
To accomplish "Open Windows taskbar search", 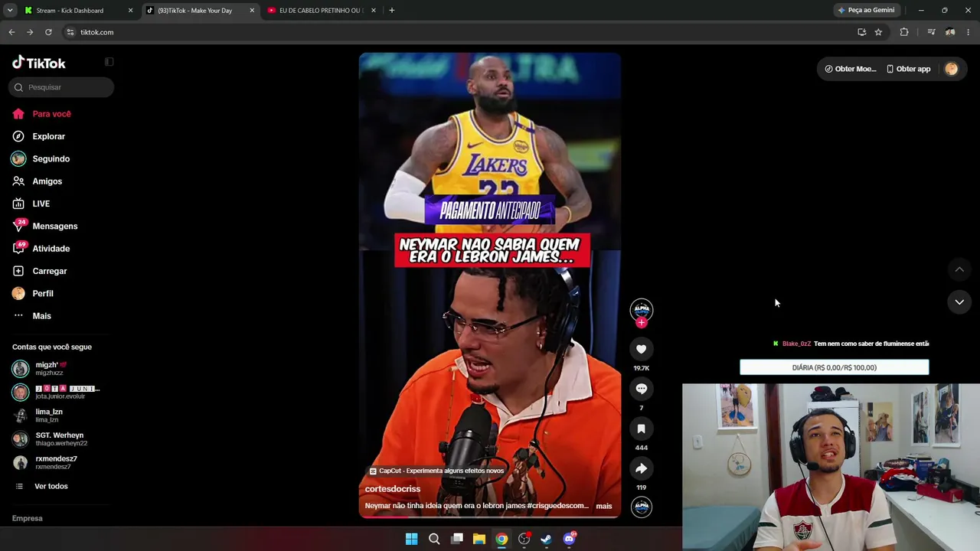I will pyautogui.click(x=434, y=539).
